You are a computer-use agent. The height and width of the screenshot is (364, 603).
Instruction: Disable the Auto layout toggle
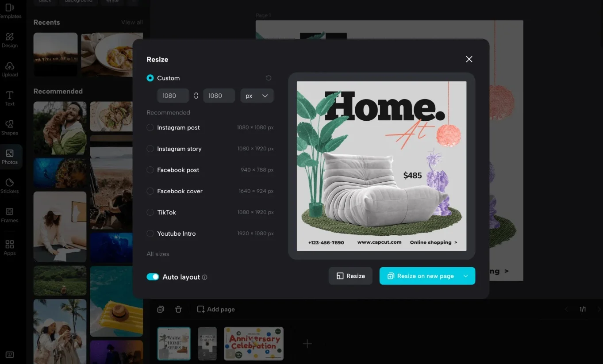coord(153,277)
